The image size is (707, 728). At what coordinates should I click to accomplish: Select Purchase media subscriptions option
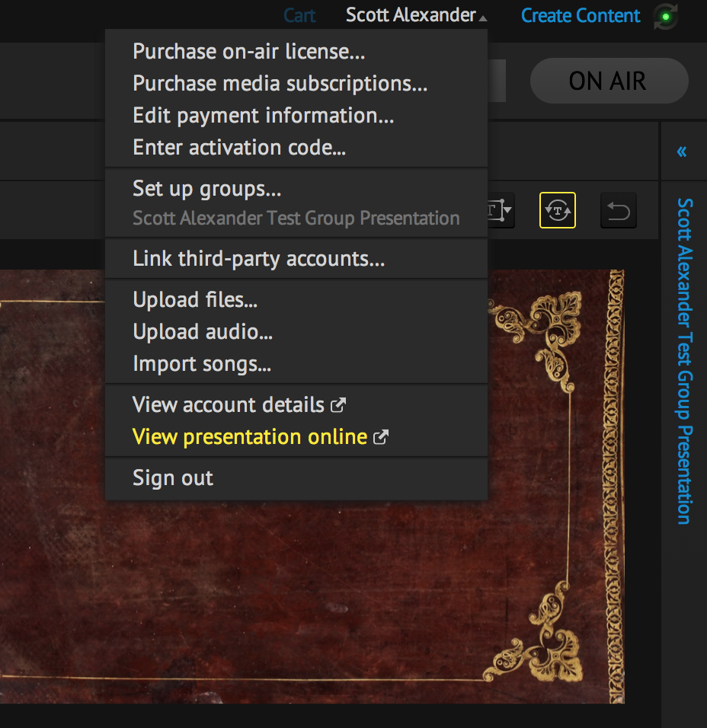(x=296, y=83)
